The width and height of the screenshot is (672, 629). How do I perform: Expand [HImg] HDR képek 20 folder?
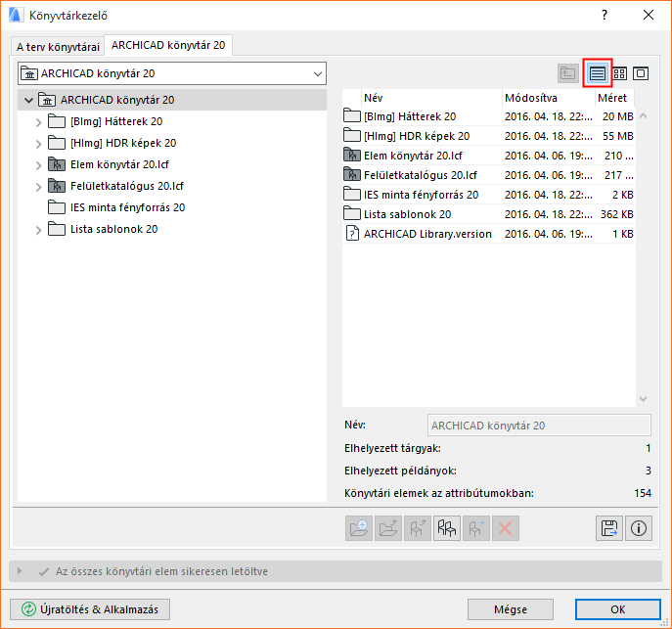pyautogui.click(x=38, y=144)
